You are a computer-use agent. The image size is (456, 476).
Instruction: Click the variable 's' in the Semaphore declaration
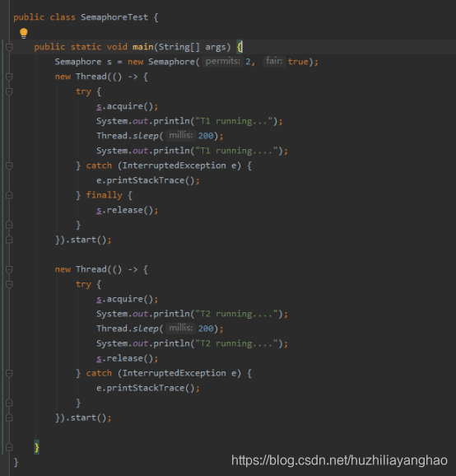(x=109, y=62)
